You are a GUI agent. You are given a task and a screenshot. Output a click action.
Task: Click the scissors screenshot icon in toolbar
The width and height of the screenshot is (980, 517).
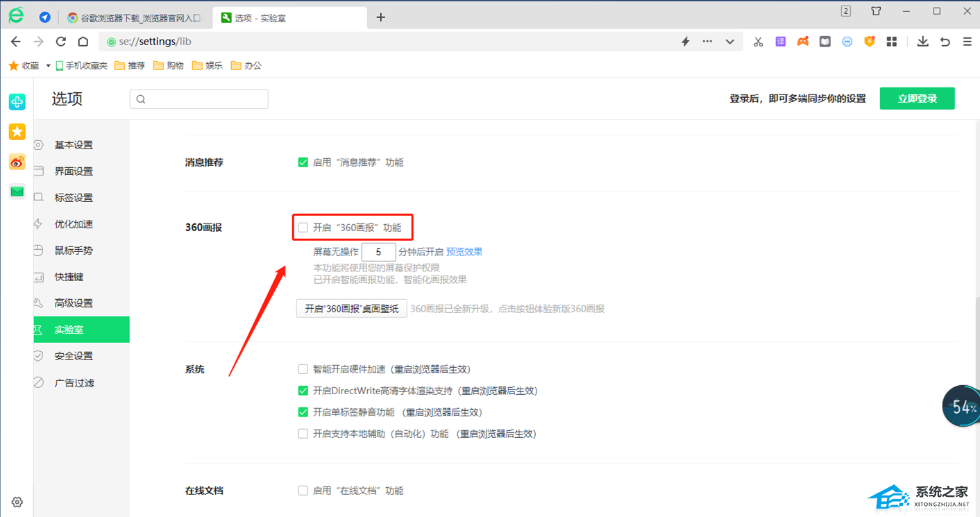click(x=758, y=42)
